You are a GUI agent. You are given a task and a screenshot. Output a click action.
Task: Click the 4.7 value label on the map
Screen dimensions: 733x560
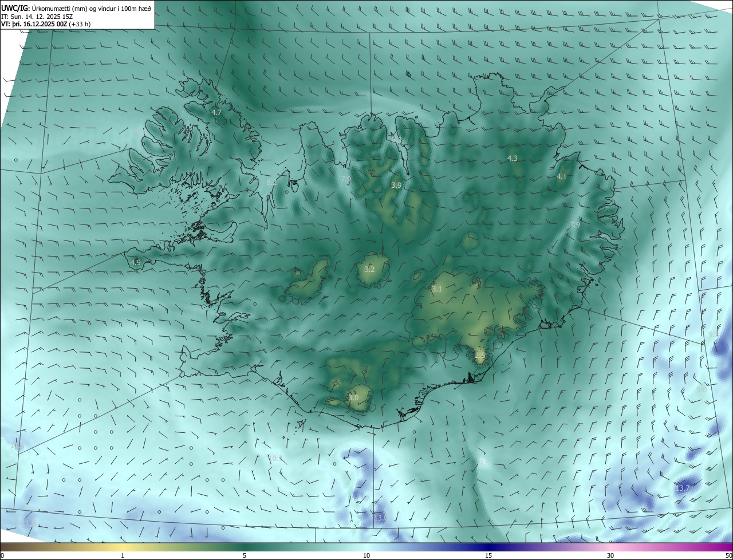(216, 113)
